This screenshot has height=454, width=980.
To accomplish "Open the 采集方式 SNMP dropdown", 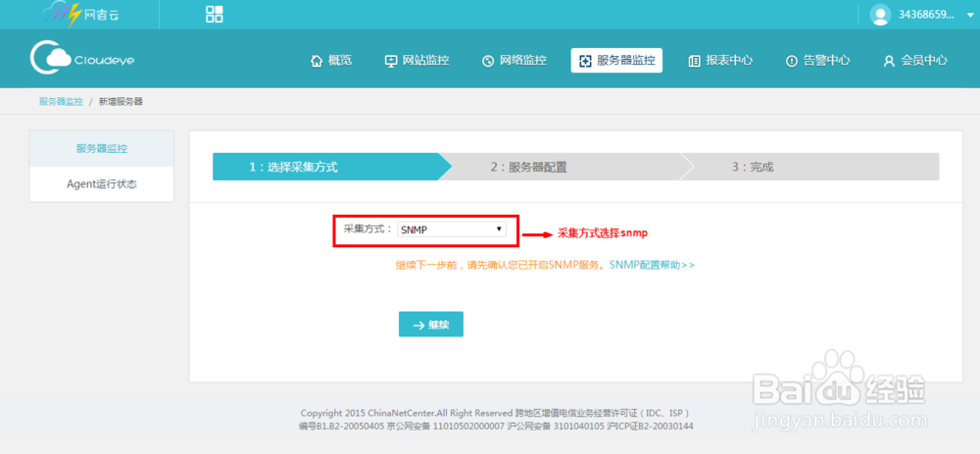I will [x=451, y=229].
